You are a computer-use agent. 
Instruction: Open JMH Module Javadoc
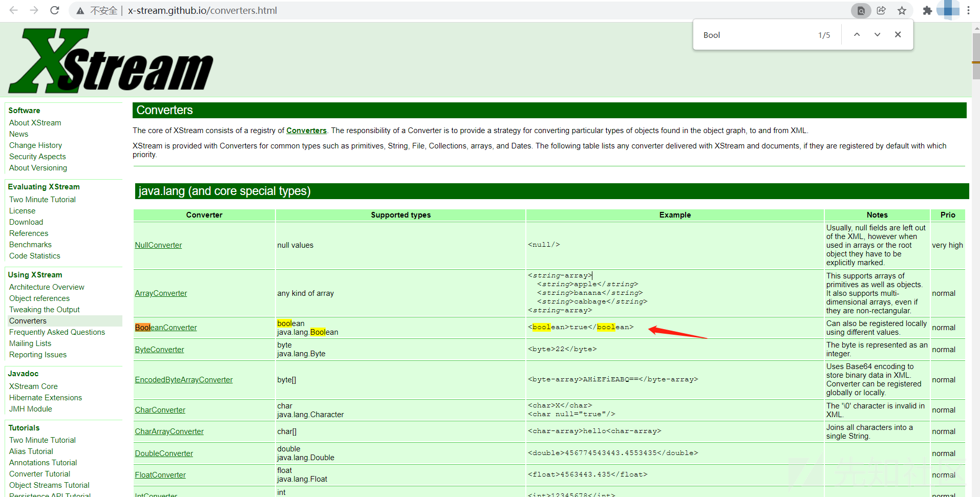click(30, 409)
